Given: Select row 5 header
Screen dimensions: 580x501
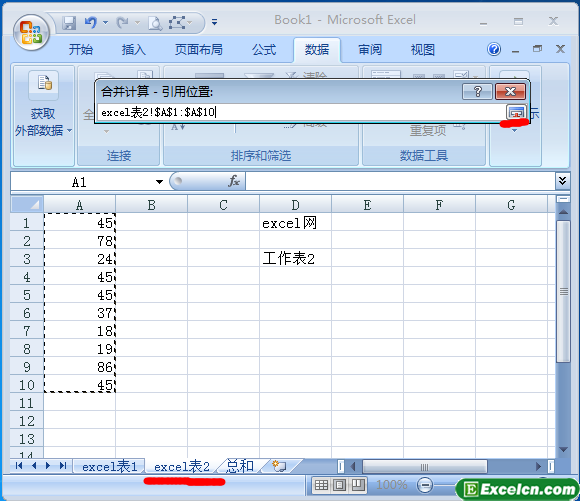Looking at the screenshot, I should coord(27,295).
